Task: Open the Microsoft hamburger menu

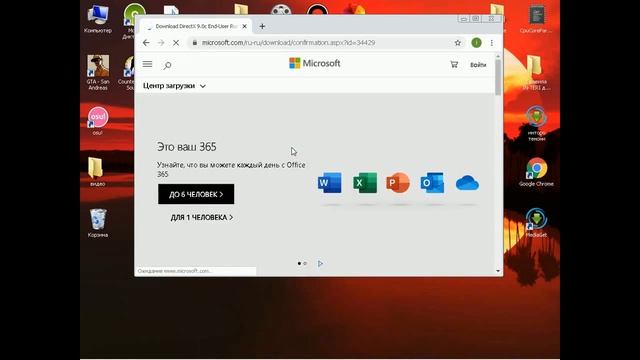Action: (x=147, y=64)
